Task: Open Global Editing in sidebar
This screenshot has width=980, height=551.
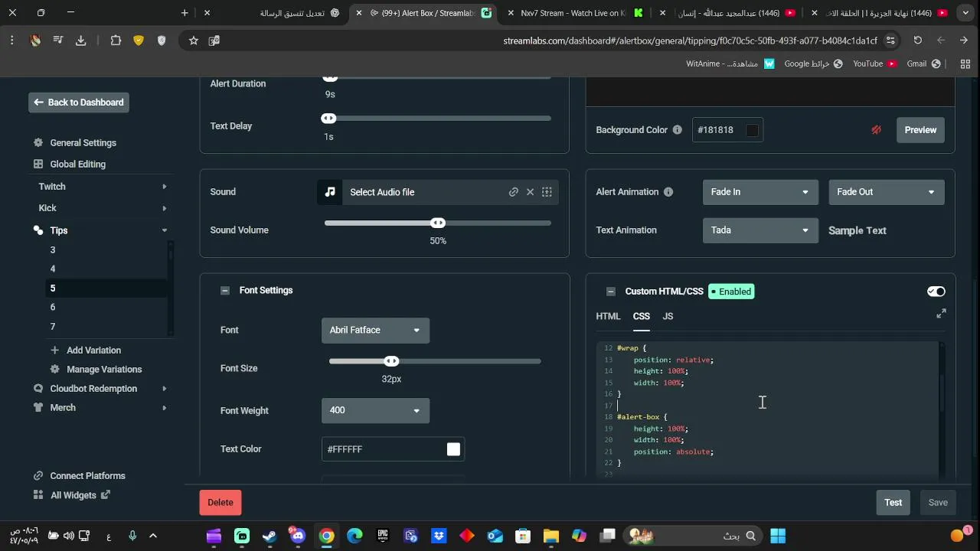Action: pos(77,165)
